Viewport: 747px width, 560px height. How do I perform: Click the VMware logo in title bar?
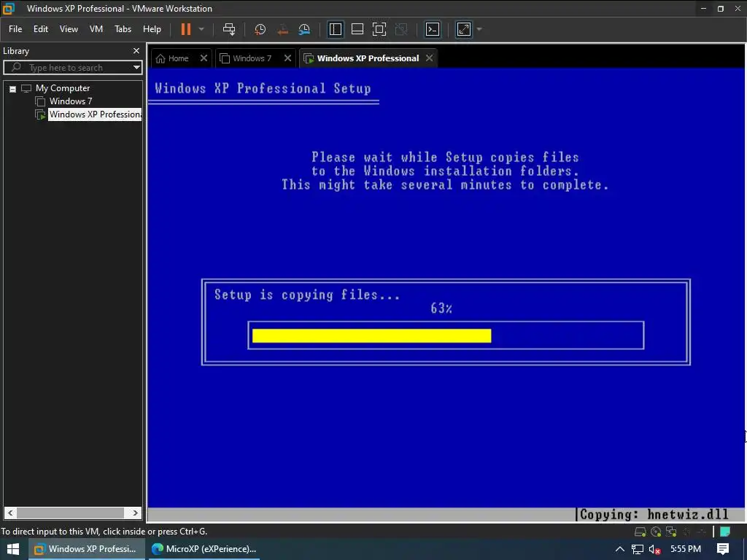point(9,9)
